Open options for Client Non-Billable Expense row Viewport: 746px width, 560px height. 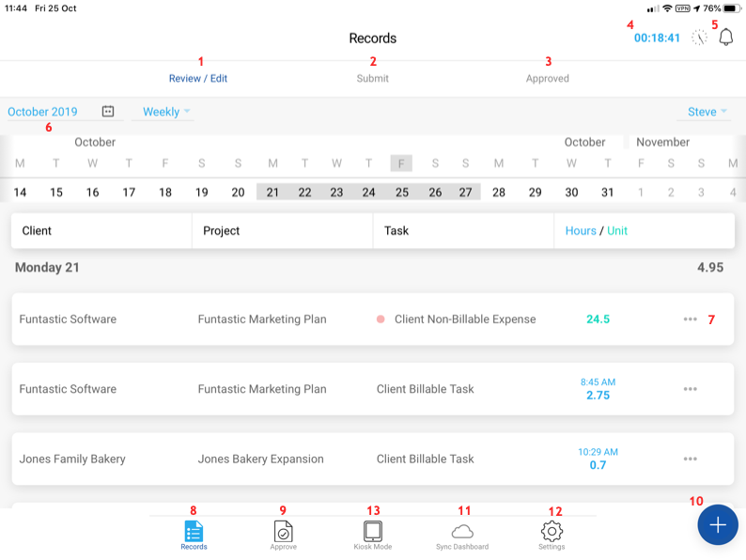click(x=691, y=319)
